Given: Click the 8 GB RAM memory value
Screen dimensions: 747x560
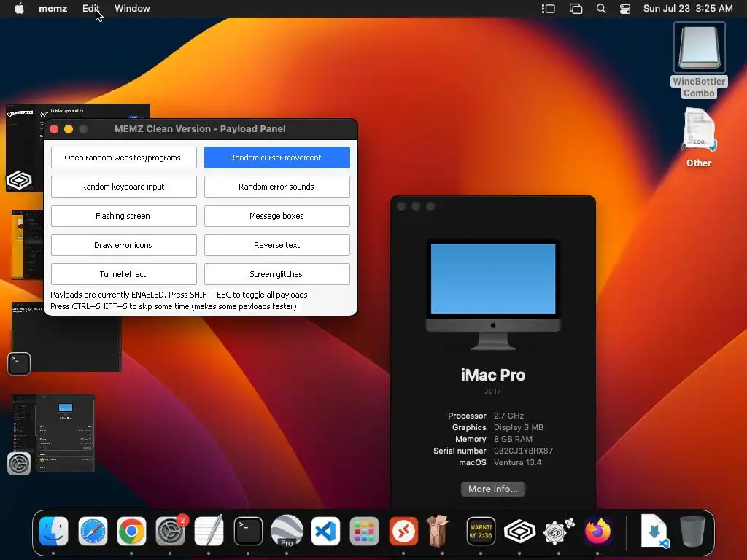Looking at the screenshot, I should pyautogui.click(x=513, y=439).
